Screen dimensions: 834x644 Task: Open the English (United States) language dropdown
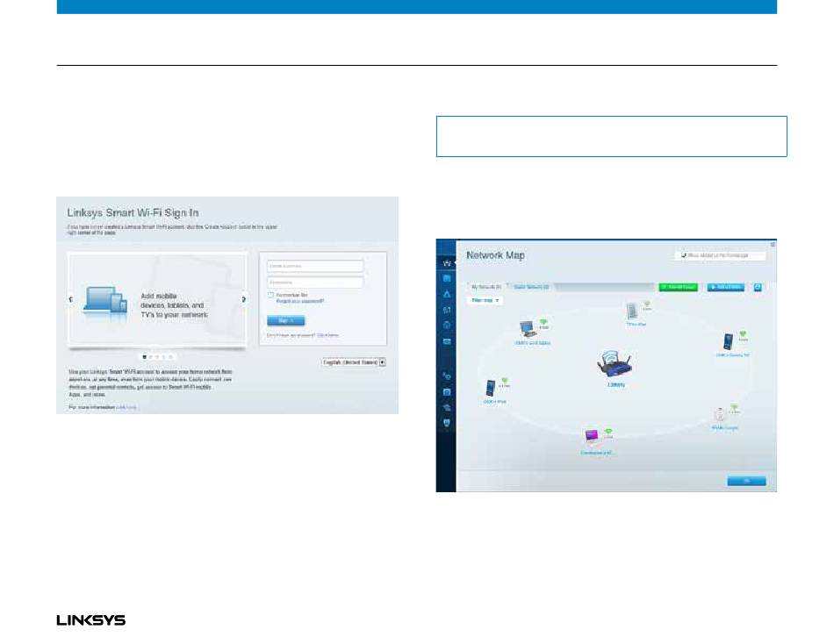354,362
